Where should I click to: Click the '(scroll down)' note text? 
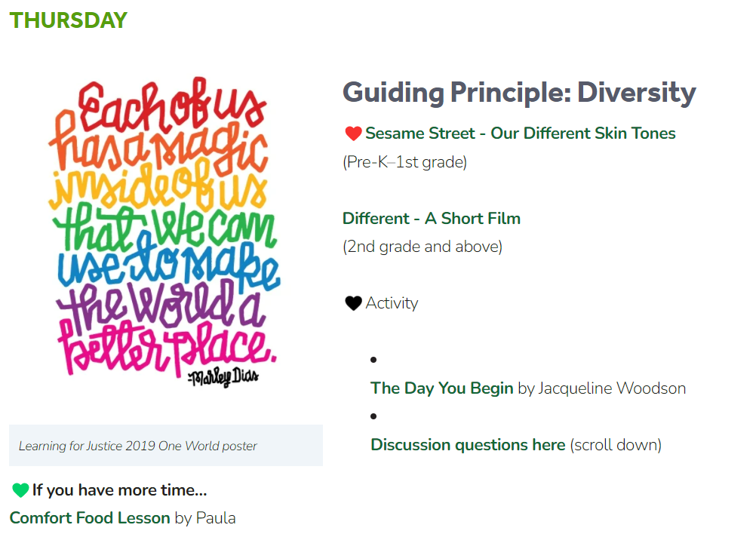pos(616,444)
